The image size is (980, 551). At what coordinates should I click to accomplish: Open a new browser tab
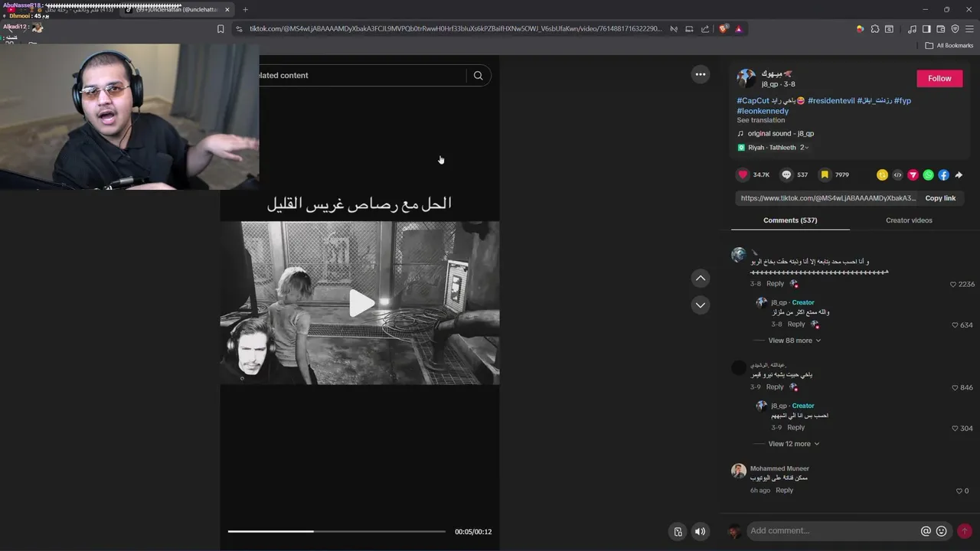pyautogui.click(x=245, y=9)
